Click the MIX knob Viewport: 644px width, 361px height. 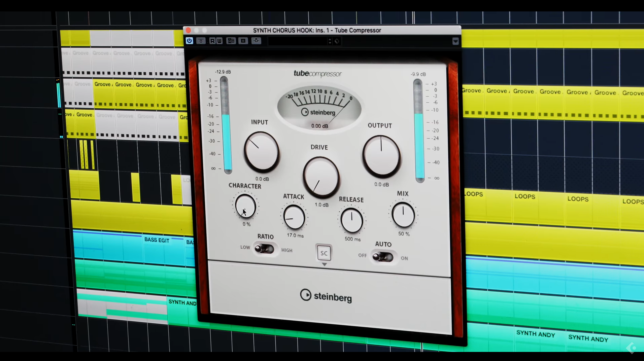point(403,215)
